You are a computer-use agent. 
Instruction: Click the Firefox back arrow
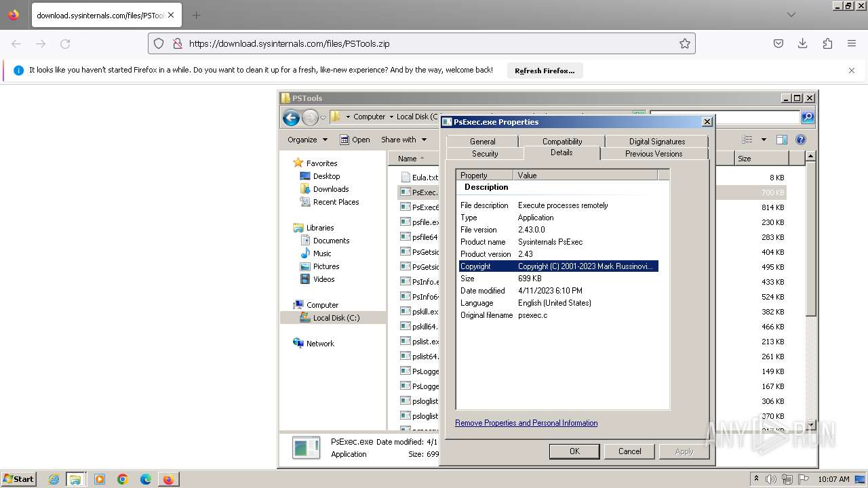pos(16,43)
